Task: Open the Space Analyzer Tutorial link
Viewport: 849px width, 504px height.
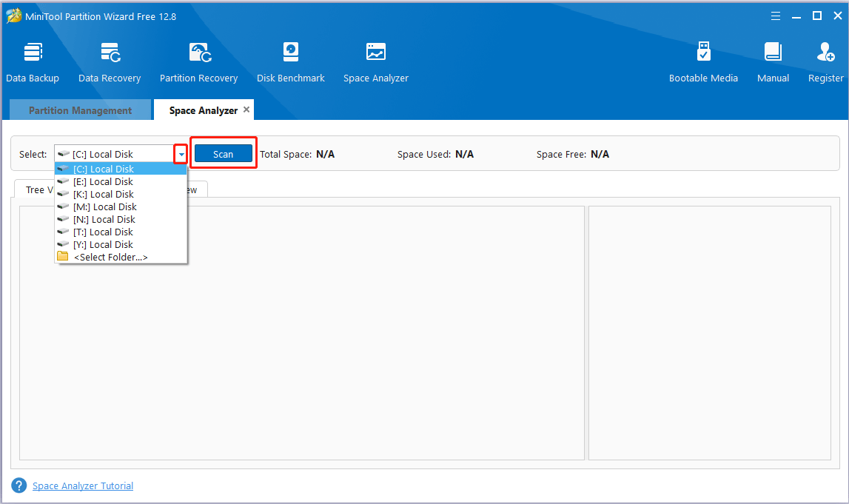Action: click(x=83, y=485)
